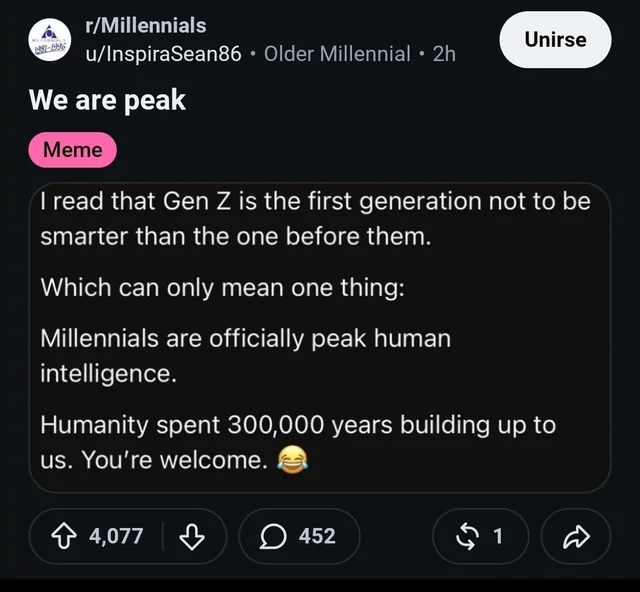Screen dimensions: 640x592
Task: Click the Humanity spent 300,000 years line
Action: tap(298, 425)
